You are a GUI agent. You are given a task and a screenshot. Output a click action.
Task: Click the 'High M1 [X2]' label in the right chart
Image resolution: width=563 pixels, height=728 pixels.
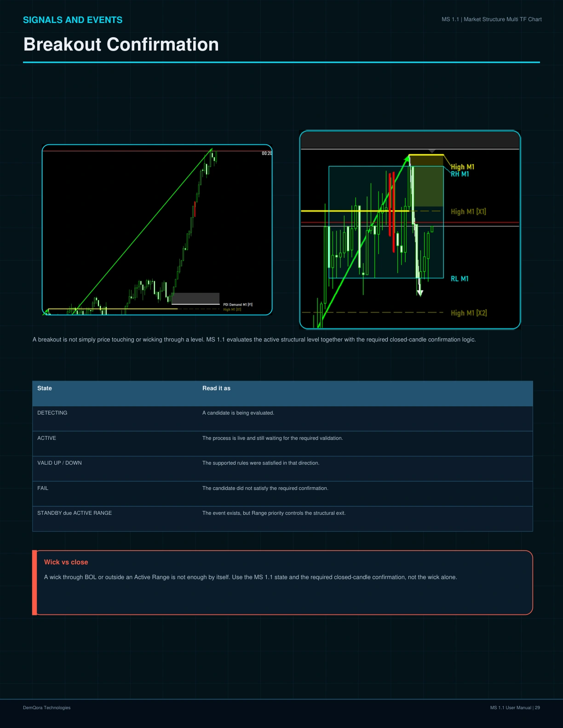tap(469, 313)
